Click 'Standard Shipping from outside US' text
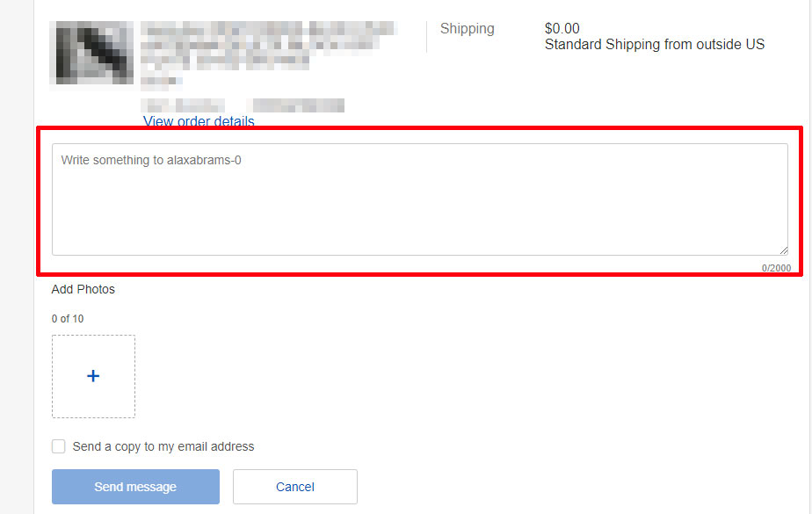812x514 pixels. click(x=655, y=45)
